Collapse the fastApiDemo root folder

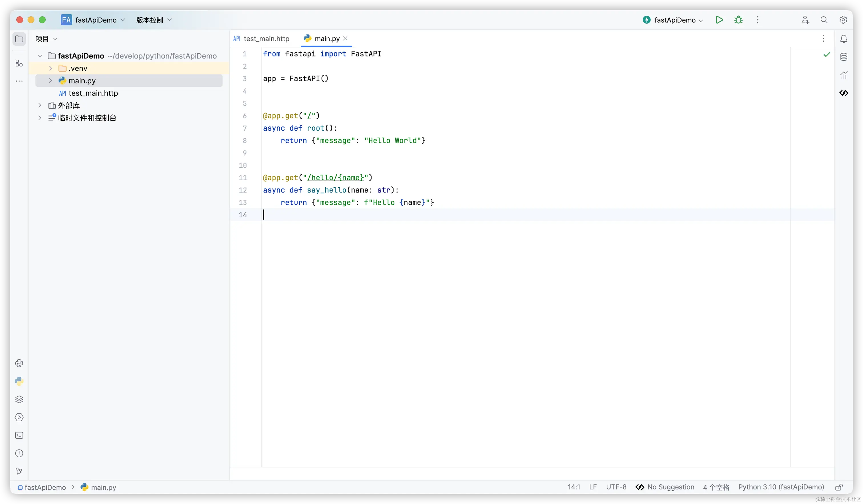coord(40,56)
